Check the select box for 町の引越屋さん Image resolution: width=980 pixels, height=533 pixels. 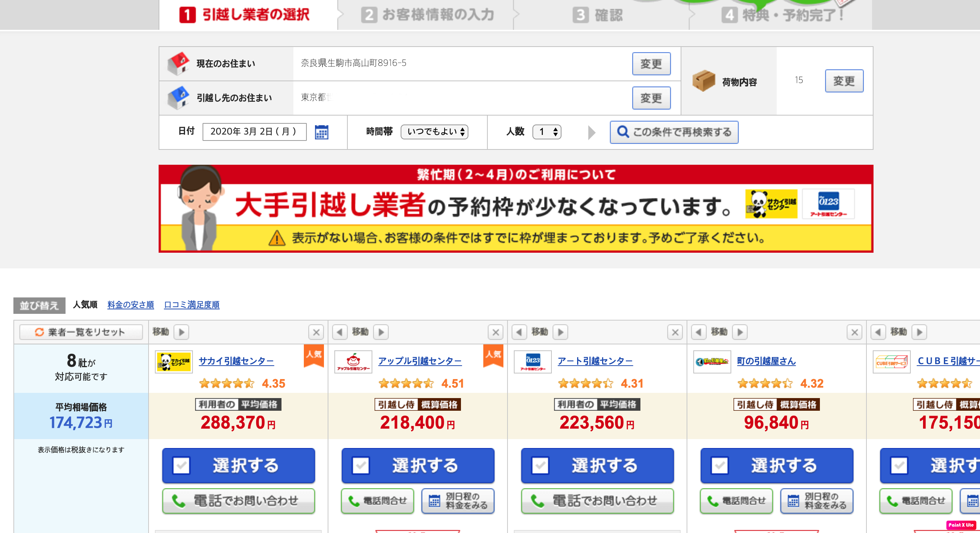(719, 465)
